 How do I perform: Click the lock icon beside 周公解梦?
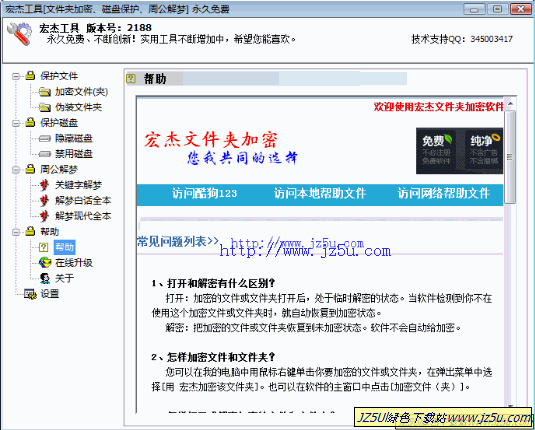coord(30,169)
